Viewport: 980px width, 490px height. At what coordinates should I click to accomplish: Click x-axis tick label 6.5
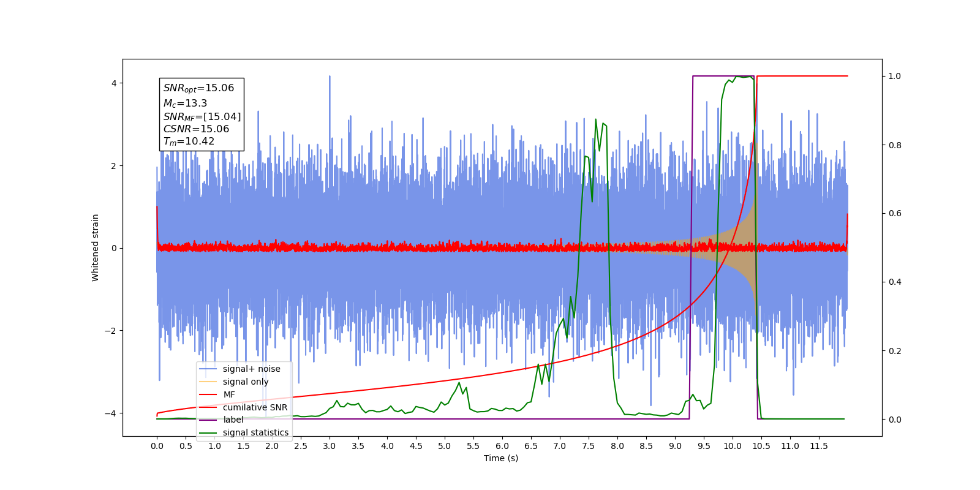click(x=531, y=446)
